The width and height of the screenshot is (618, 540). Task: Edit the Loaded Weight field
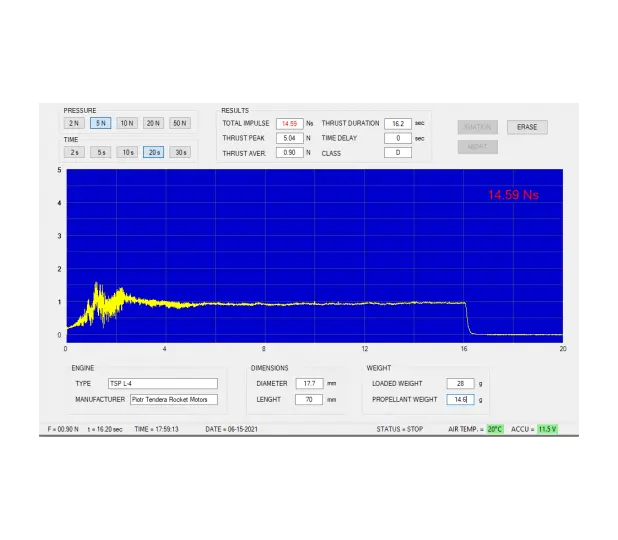coord(460,384)
